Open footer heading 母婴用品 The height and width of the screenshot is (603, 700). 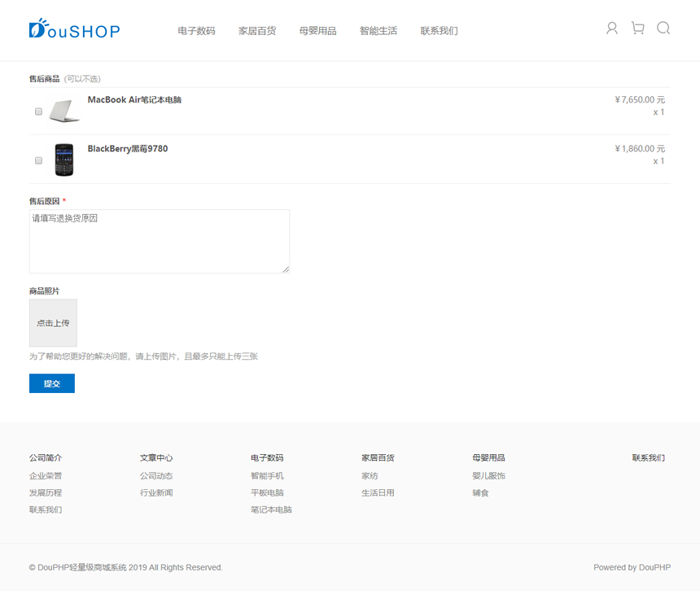(488, 458)
